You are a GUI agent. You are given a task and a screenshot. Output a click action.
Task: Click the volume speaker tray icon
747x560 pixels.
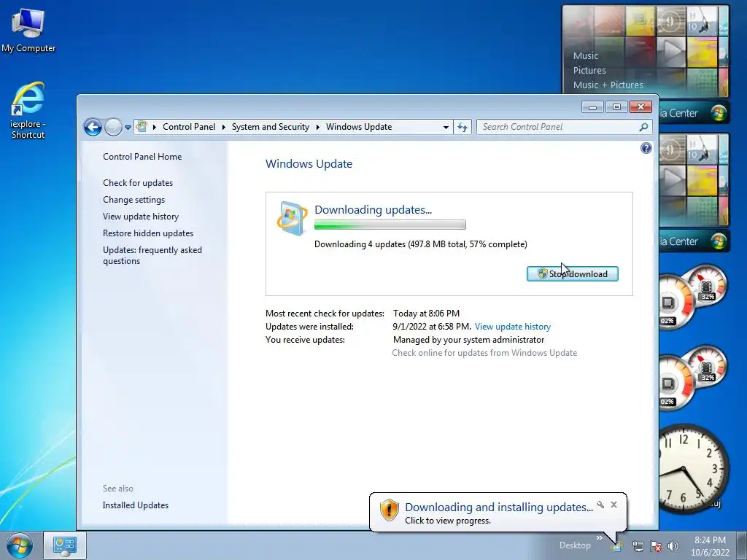point(673,546)
